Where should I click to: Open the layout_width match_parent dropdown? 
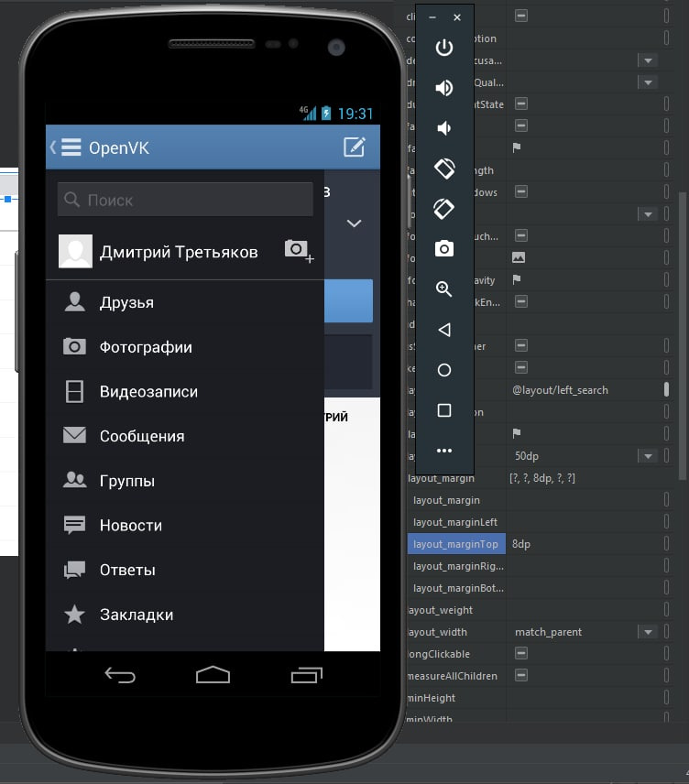tap(648, 632)
